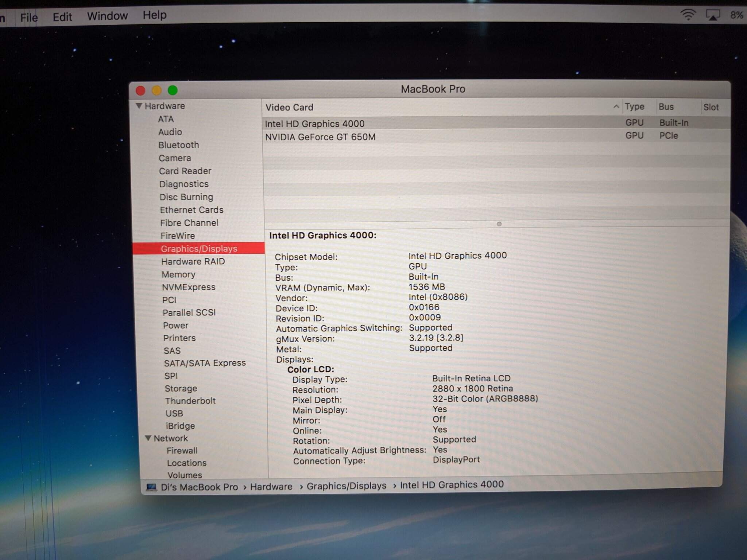The height and width of the screenshot is (560, 747).
Task: Click the Wi-Fi status icon
Action: point(688,15)
